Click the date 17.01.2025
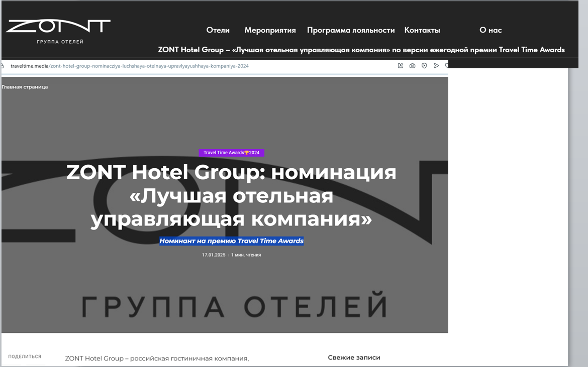The width and height of the screenshot is (588, 367). (x=214, y=255)
